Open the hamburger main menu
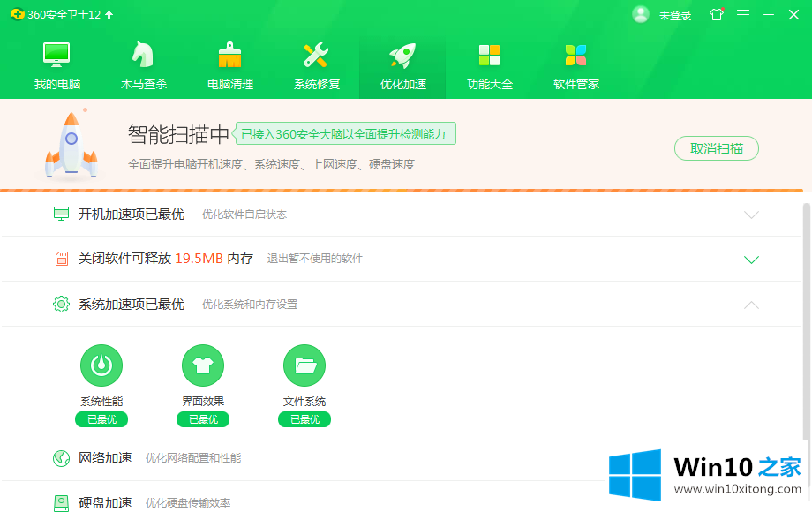This screenshot has height=512, width=812. [743, 14]
